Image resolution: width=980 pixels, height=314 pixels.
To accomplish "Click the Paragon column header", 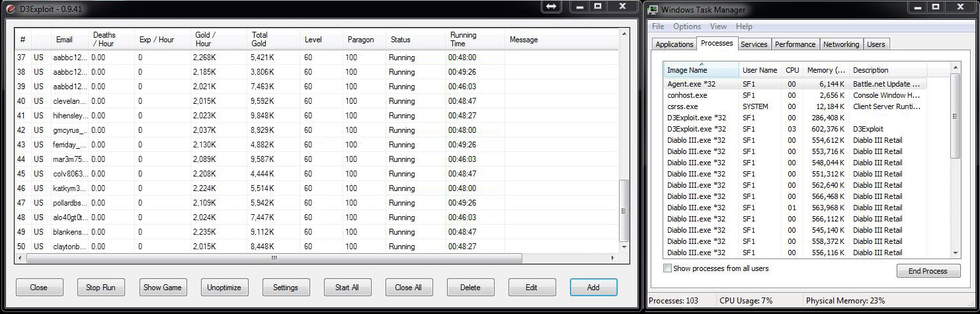I will click(x=364, y=40).
